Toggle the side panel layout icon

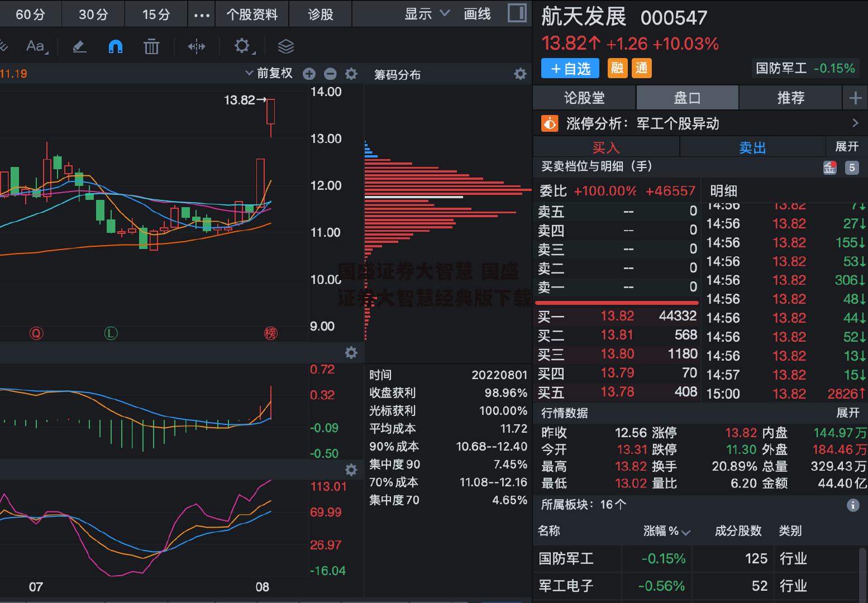click(x=517, y=13)
